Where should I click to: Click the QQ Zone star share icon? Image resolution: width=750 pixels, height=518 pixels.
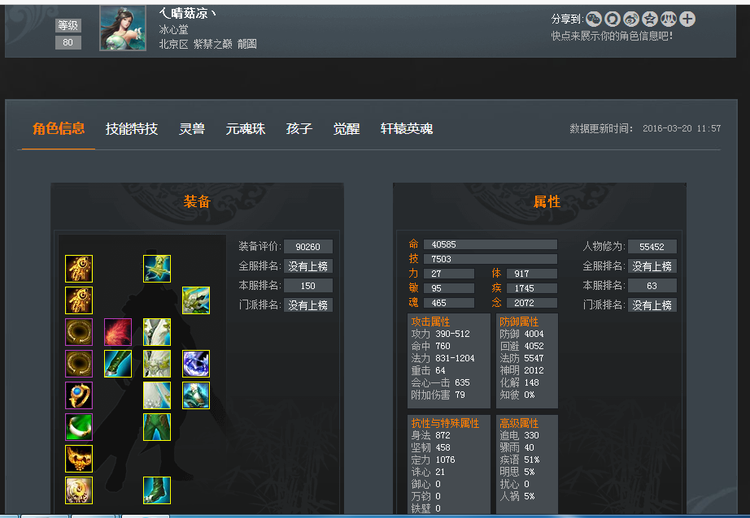point(650,19)
